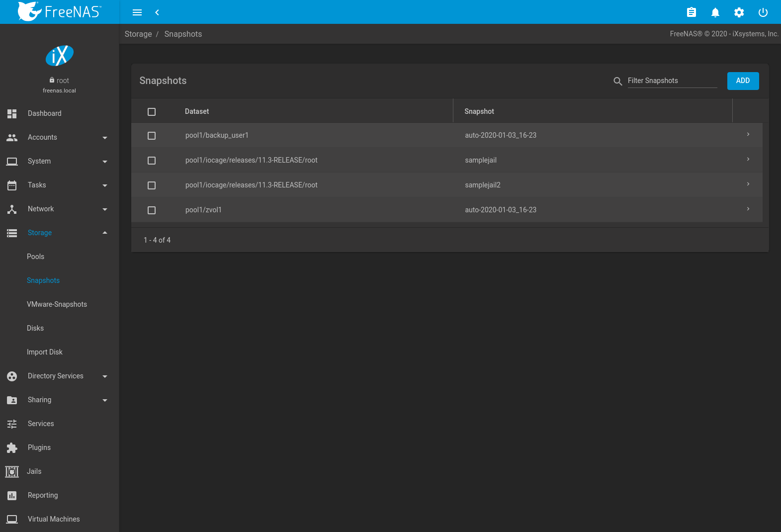
Task: Click the Storage breadcrumb link
Action: tap(138, 34)
